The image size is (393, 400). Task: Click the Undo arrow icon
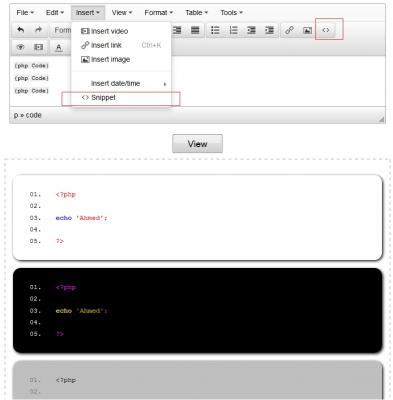click(x=21, y=30)
